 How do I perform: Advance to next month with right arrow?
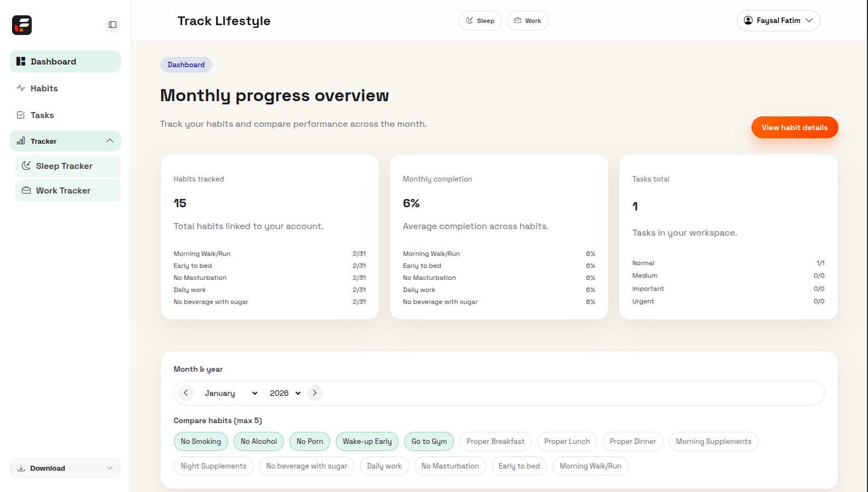314,393
